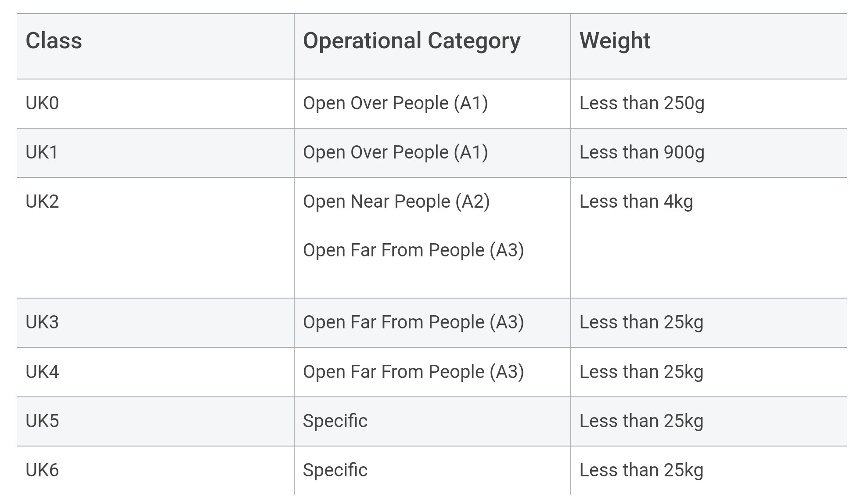Click the Operational Category column header
The image size is (854, 504).
(x=411, y=41)
